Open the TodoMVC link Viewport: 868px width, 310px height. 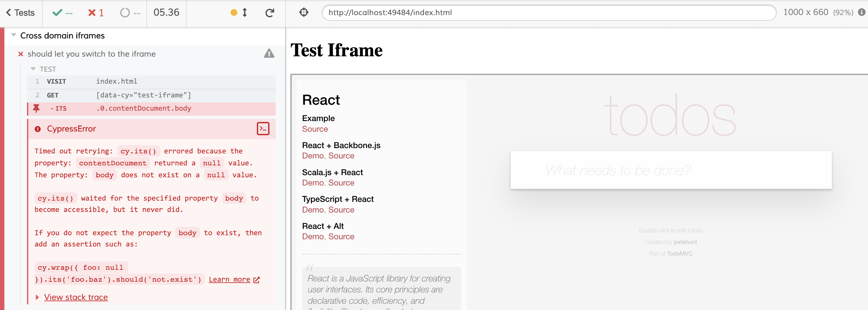[x=679, y=253]
